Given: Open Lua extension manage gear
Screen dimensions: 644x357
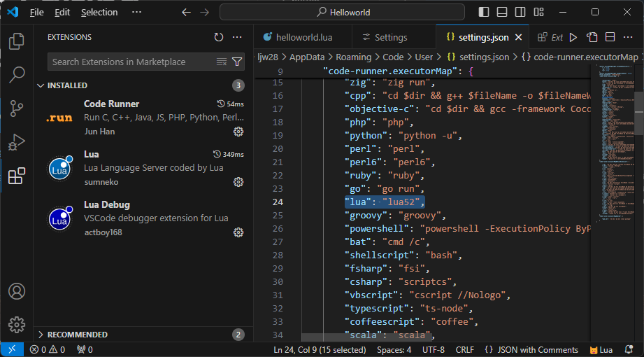Looking at the screenshot, I should click(x=238, y=182).
